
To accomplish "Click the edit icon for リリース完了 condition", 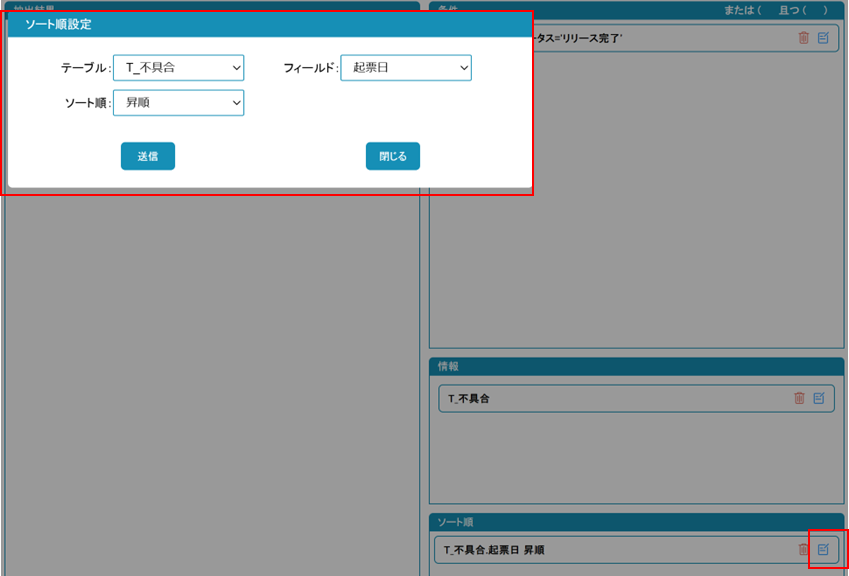I will tap(823, 38).
